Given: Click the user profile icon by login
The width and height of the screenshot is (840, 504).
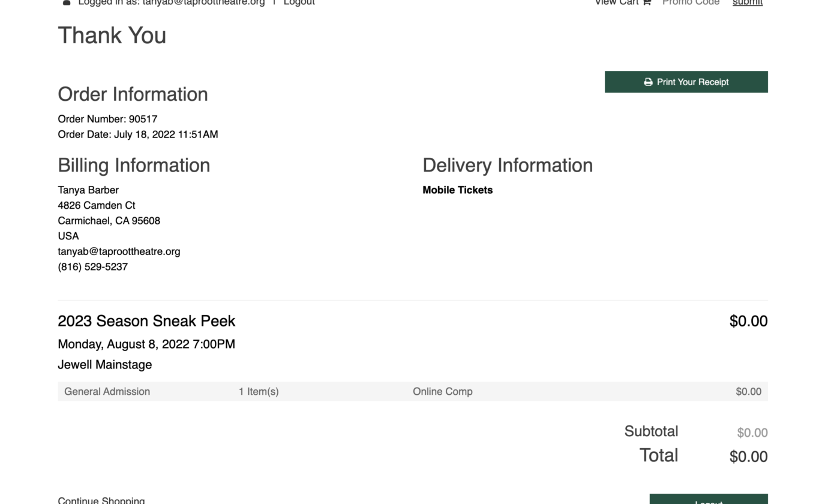Looking at the screenshot, I should click(67, 2).
